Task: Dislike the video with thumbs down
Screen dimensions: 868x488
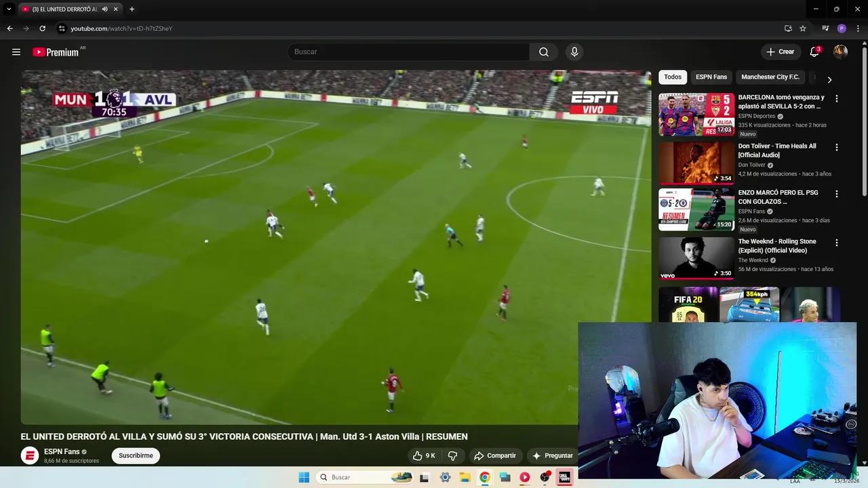Action: [453, 455]
